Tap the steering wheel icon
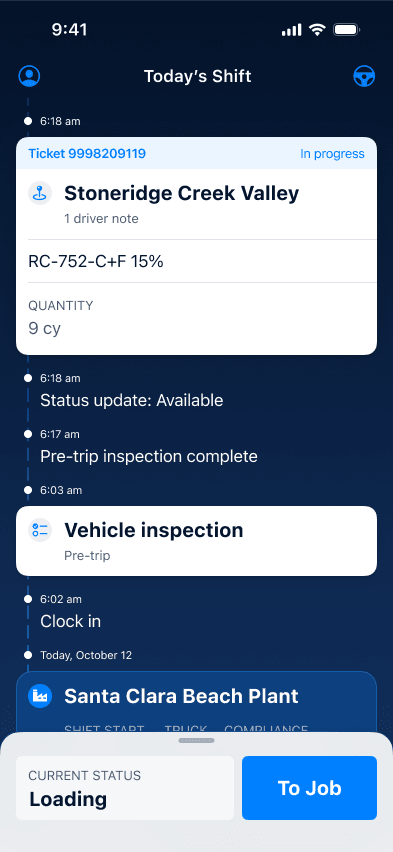393x852 pixels. (x=364, y=76)
